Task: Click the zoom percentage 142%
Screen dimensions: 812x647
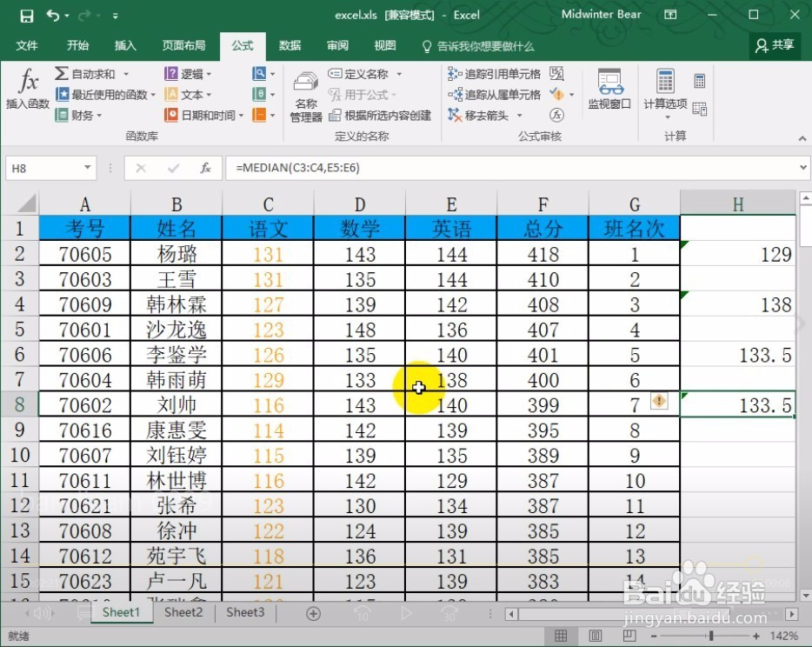Action: [783, 636]
